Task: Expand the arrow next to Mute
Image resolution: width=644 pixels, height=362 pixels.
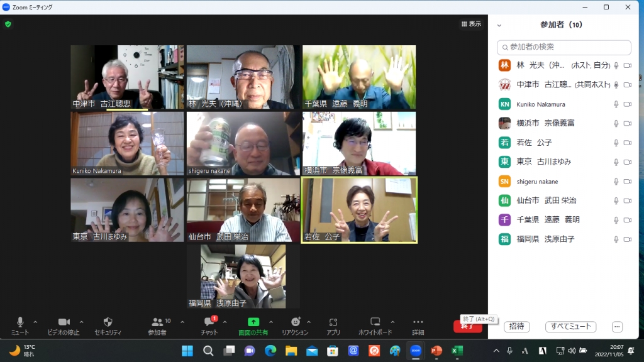Action: coord(35,322)
